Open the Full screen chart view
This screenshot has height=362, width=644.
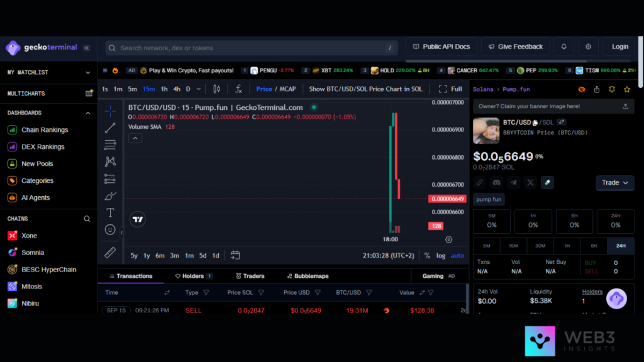(450, 89)
